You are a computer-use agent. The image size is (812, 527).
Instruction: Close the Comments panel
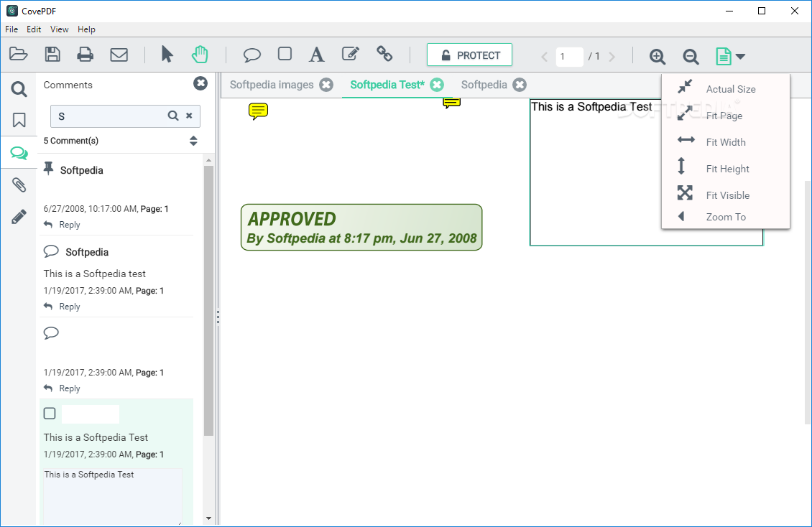[200, 83]
